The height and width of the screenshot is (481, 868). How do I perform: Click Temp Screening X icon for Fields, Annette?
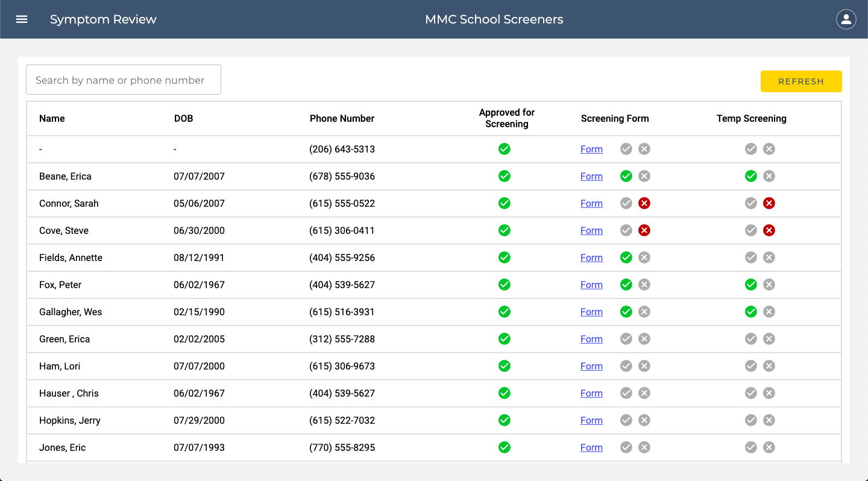pos(769,257)
